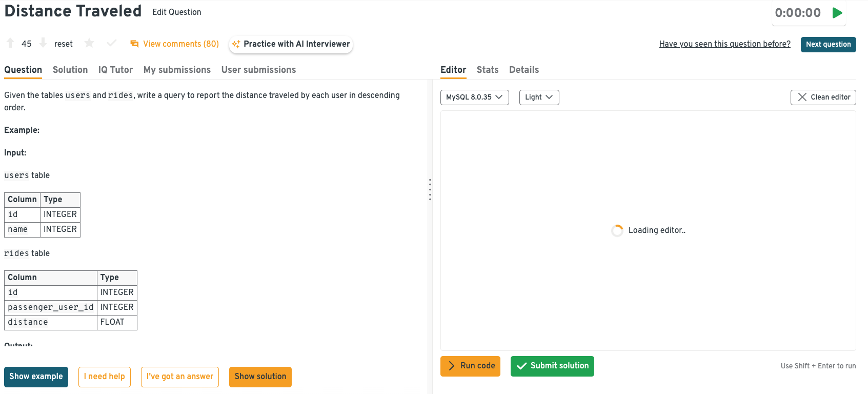Open 'Have you seen this question before?' link
This screenshot has height=394, width=868.
[x=724, y=44]
